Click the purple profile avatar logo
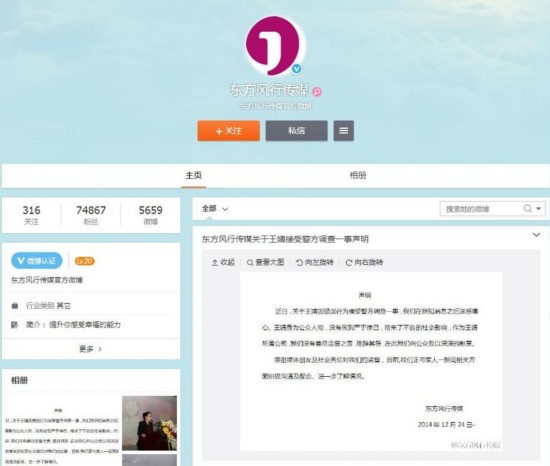This screenshot has height=466, width=550. pyautogui.click(x=274, y=46)
